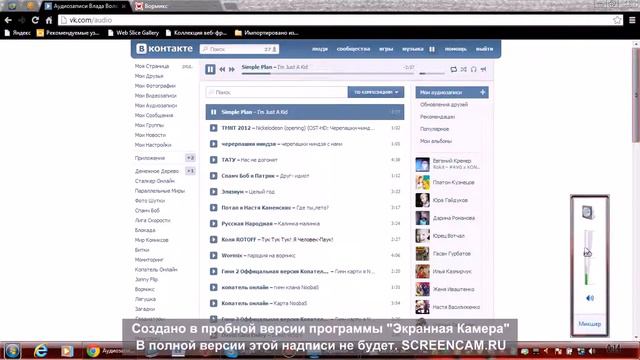Open игры in the header menu

click(386, 49)
